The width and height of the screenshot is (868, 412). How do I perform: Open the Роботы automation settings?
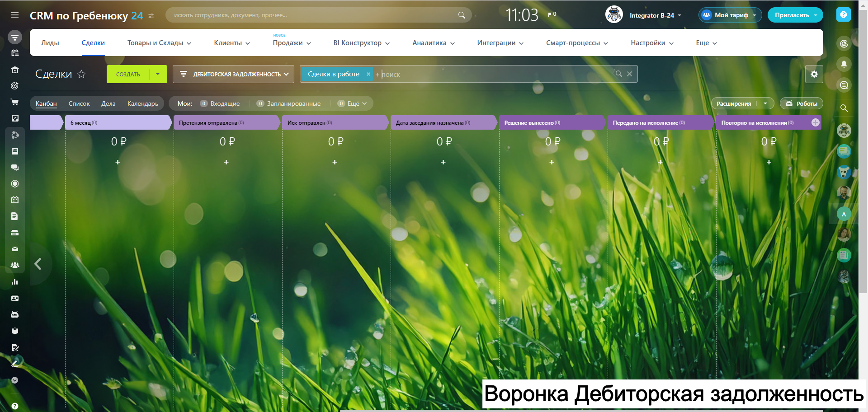point(801,103)
